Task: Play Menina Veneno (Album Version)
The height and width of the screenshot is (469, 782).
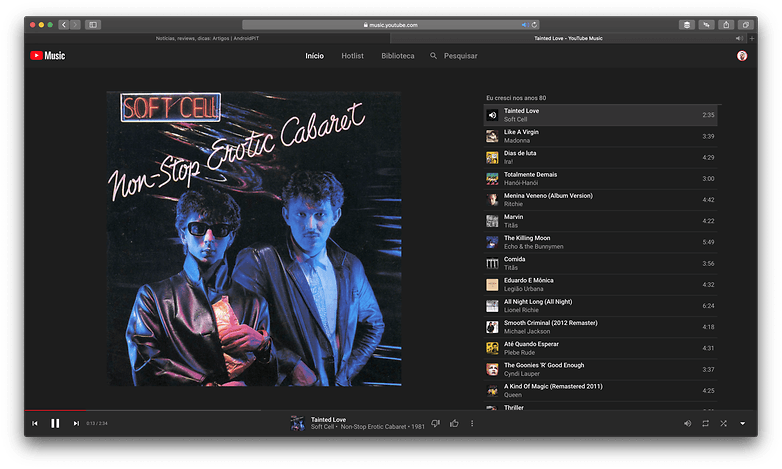Action: click(600, 200)
